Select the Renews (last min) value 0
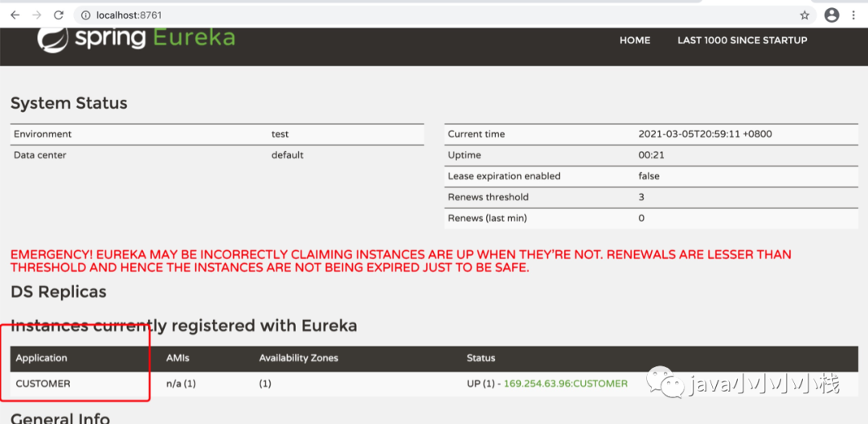This screenshot has width=868, height=424. click(641, 218)
